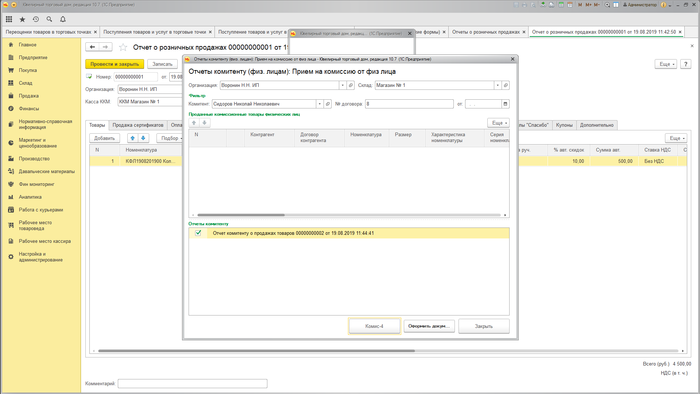Click the zoom scale icon in title bar
This screenshot has width=700, height=394.
click(x=607, y=5)
